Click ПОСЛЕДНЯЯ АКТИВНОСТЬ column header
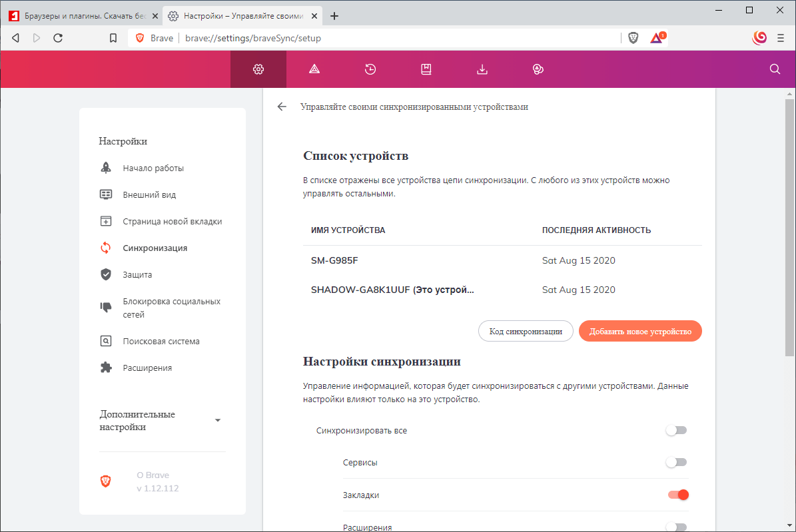This screenshot has height=532, width=796. 596,230
